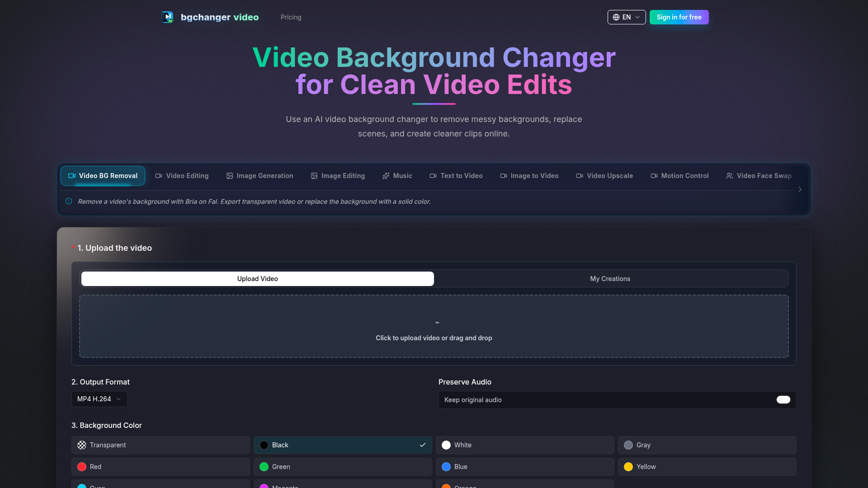The height and width of the screenshot is (488, 868).
Task: Click the bgchanger video logo icon
Action: click(167, 17)
